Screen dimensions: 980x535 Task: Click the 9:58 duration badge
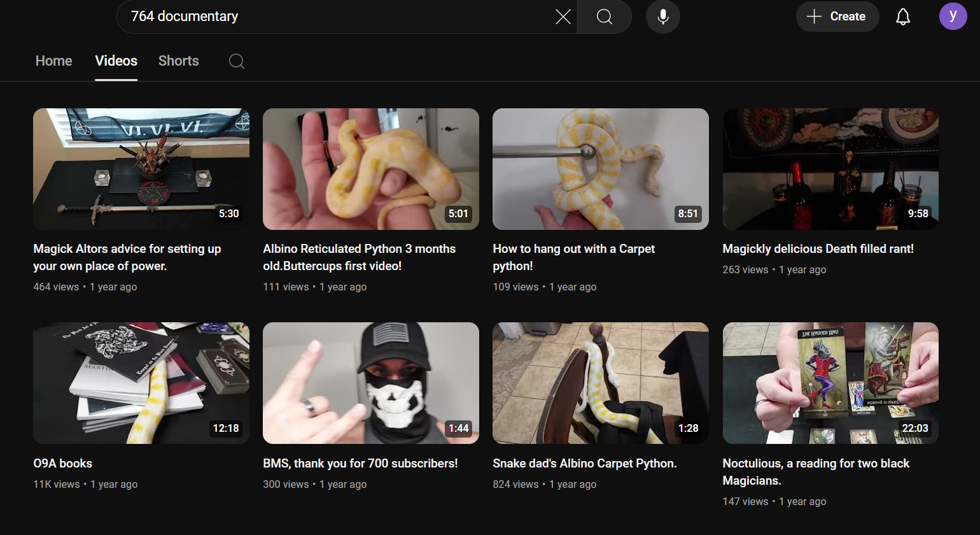click(x=918, y=214)
